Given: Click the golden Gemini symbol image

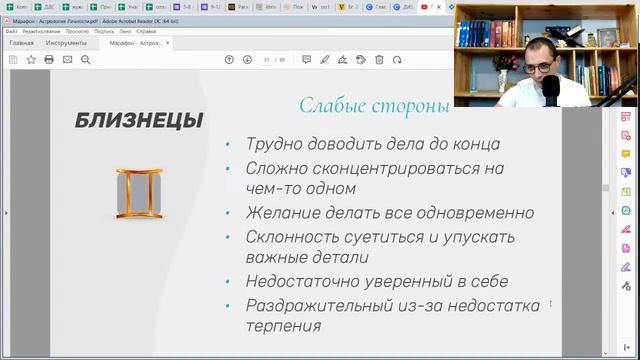Looking at the screenshot, I should click(139, 193).
